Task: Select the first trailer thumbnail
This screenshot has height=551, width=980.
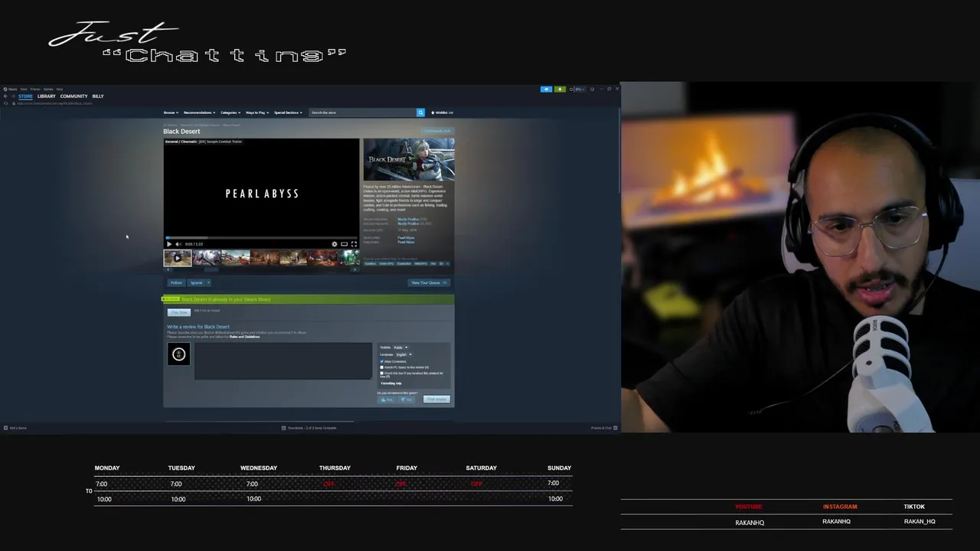Action: pos(178,258)
